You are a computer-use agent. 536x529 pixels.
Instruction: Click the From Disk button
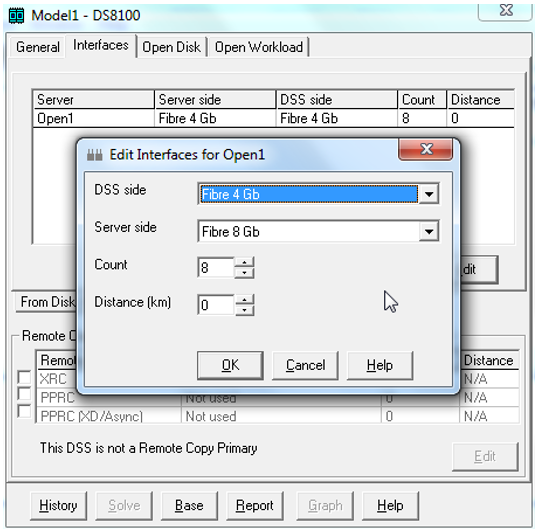45,302
